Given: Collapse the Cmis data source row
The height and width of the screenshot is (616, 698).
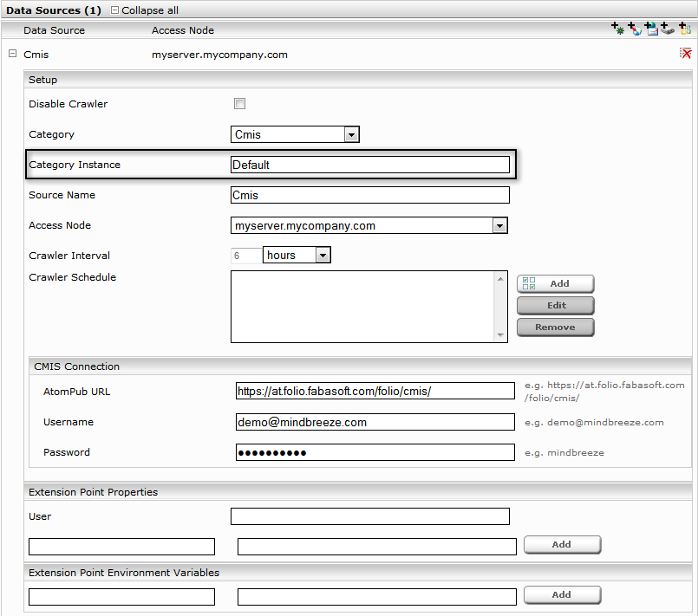Looking at the screenshot, I should click(12, 55).
